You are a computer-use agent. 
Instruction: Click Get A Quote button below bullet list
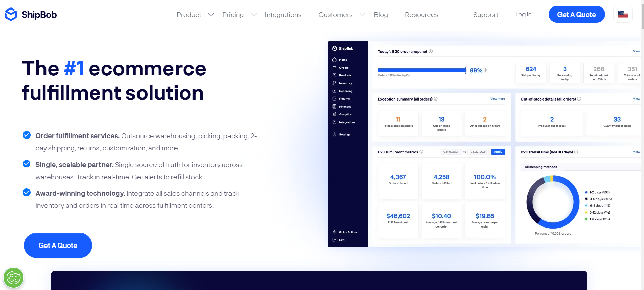click(58, 245)
